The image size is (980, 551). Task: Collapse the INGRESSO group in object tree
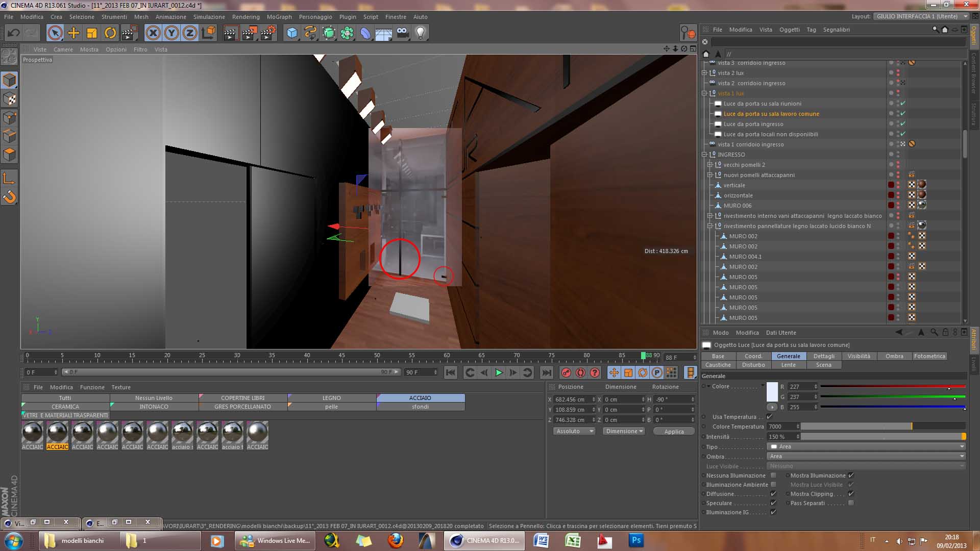pyautogui.click(x=705, y=155)
